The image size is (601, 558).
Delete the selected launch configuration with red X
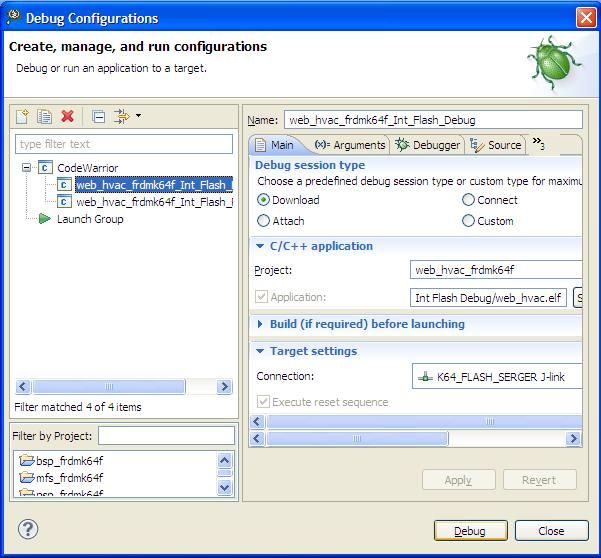click(x=67, y=116)
